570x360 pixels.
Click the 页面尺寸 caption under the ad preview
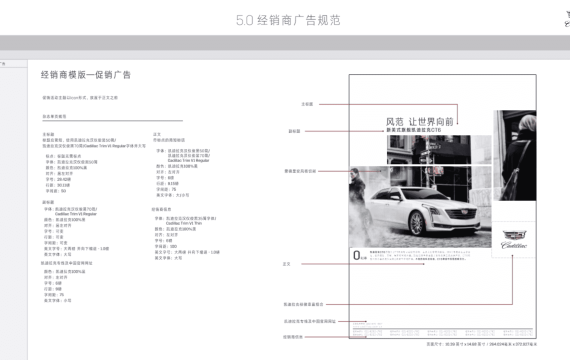click(x=481, y=344)
